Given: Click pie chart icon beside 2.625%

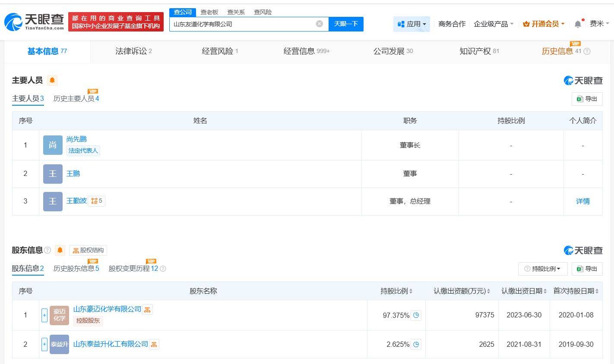Looking at the screenshot, I should coord(416,344).
